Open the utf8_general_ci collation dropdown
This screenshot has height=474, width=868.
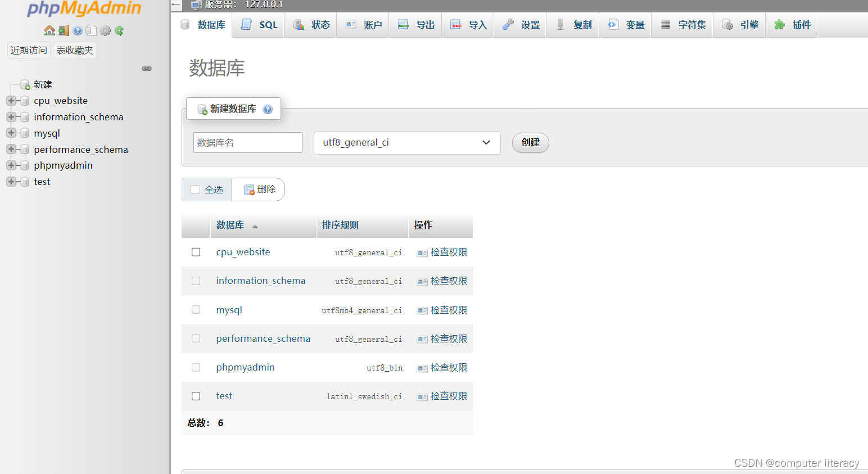407,143
